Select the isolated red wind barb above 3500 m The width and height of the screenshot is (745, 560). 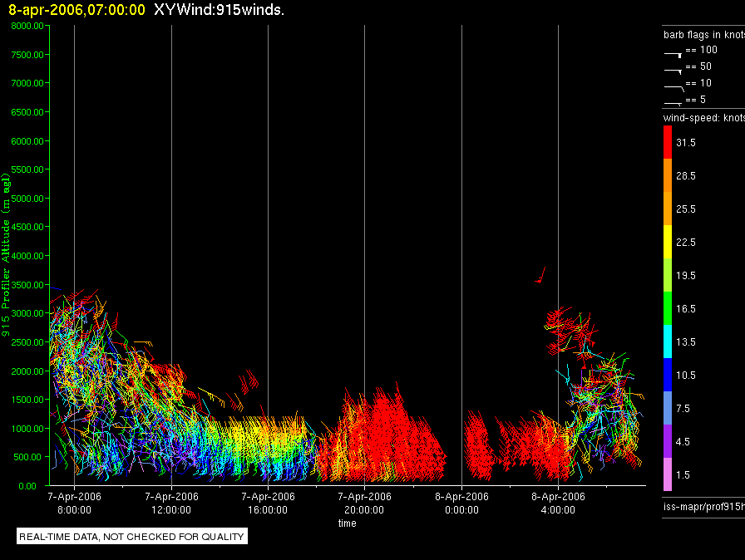coord(540,275)
